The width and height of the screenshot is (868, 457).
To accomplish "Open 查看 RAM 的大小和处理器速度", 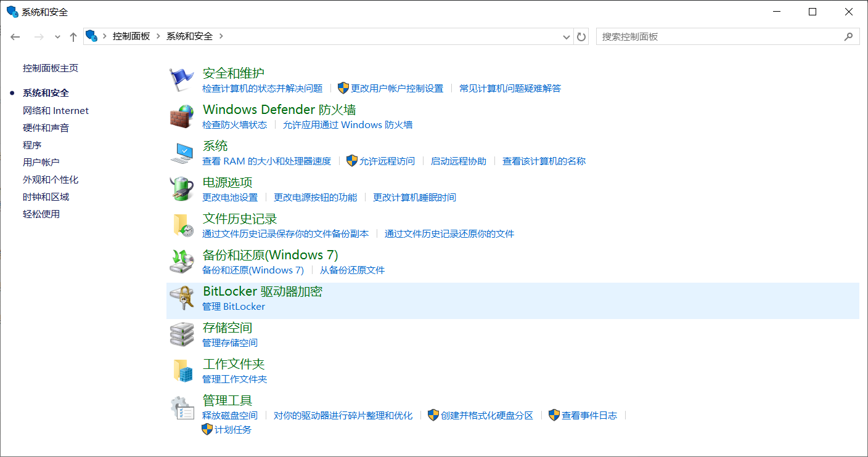I will coord(267,161).
